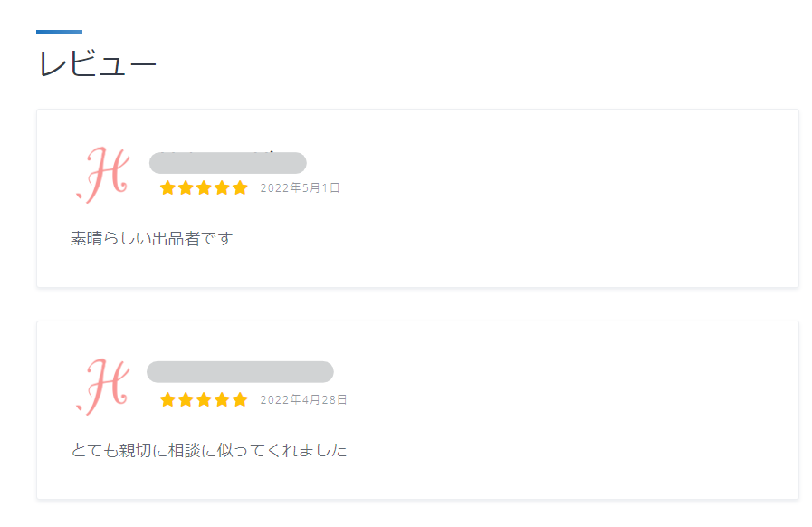
Task: Click the fifth star of the 2022年4月28日 review
Action: tap(240, 400)
